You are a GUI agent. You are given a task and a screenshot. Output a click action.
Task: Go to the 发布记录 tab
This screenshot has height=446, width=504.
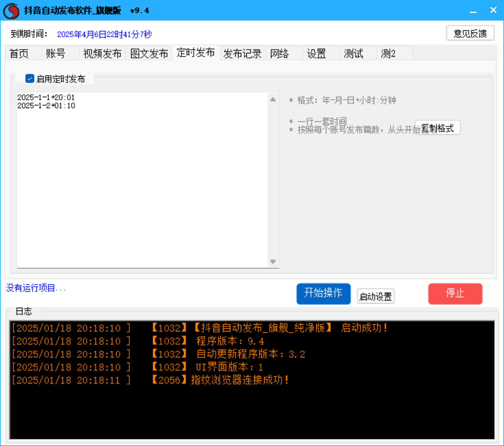tap(242, 53)
